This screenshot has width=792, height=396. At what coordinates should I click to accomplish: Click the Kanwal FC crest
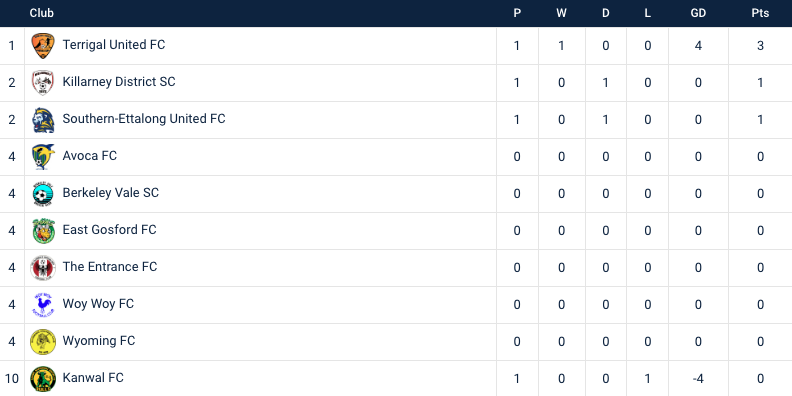(x=43, y=379)
